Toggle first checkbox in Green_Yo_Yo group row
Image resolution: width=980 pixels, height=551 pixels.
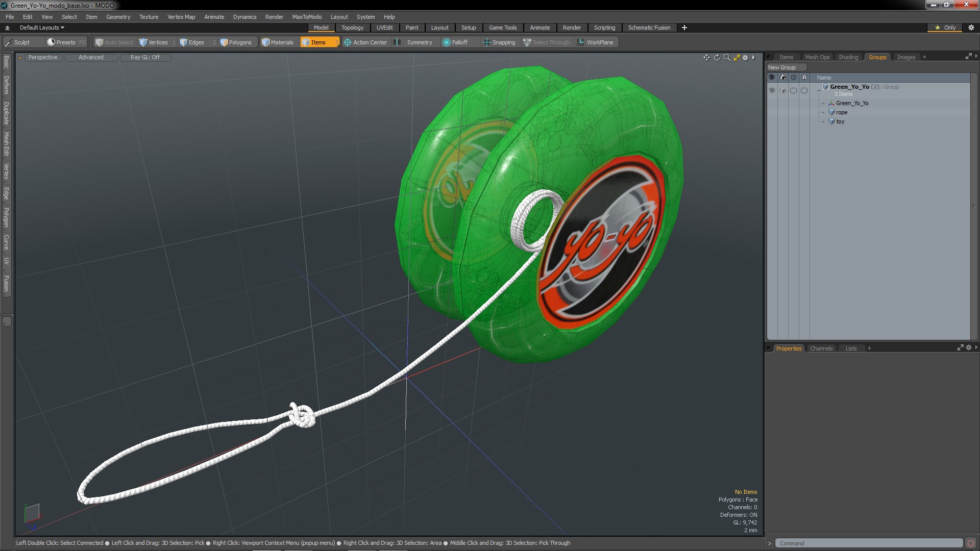tap(793, 90)
